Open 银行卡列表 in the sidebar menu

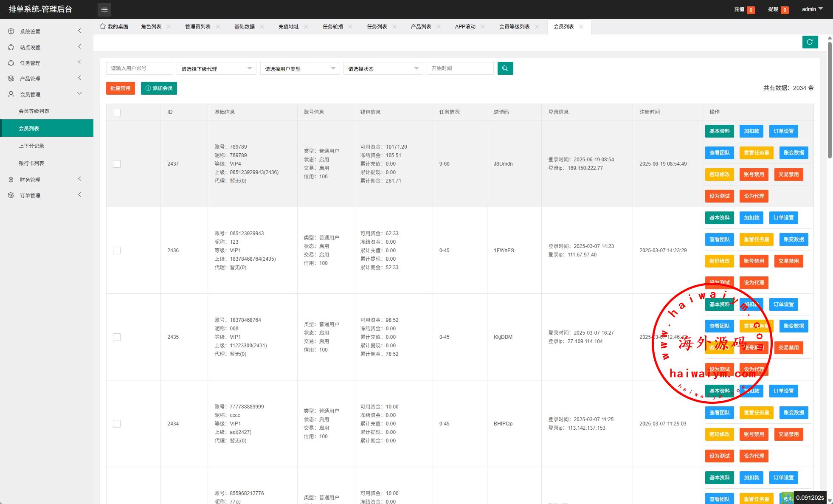[31, 163]
